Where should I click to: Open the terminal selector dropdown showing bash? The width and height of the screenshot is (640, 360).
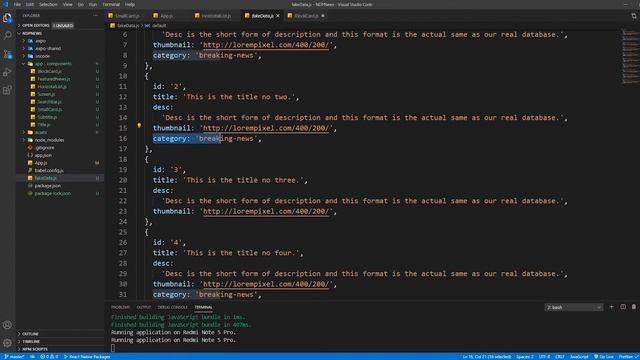click(x=573, y=307)
